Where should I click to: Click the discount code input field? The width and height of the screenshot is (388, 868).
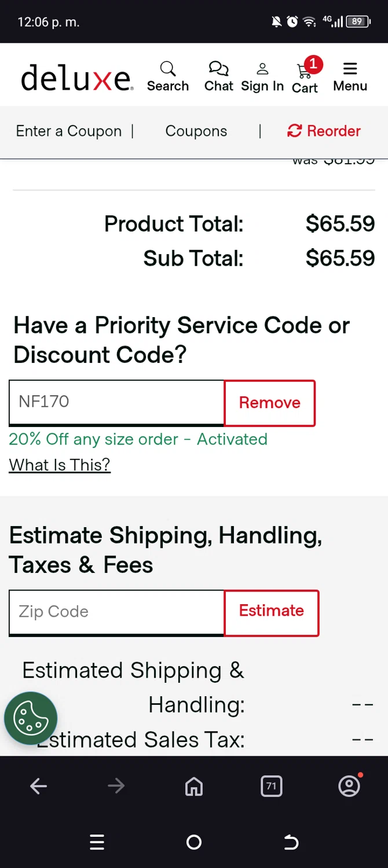coord(116,402)
